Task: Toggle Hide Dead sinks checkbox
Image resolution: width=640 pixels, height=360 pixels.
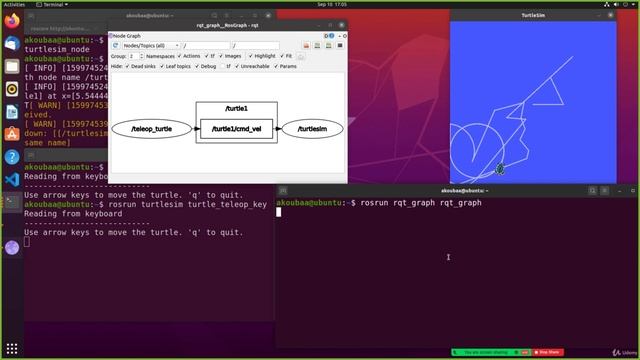Action: coord(140,66)
